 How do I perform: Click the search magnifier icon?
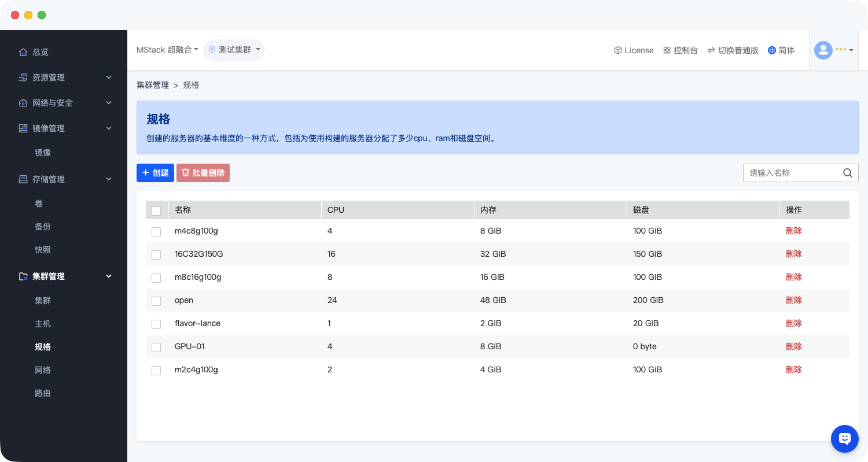(847, 173)
